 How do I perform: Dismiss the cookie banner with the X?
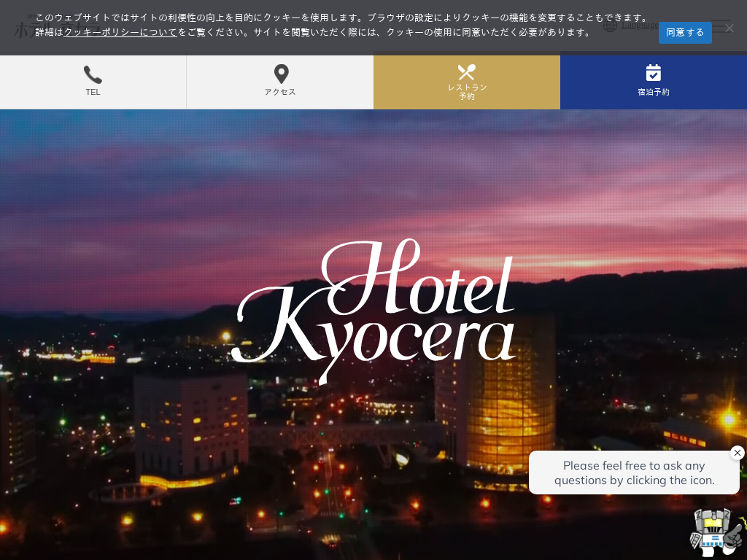coord(729,28)
